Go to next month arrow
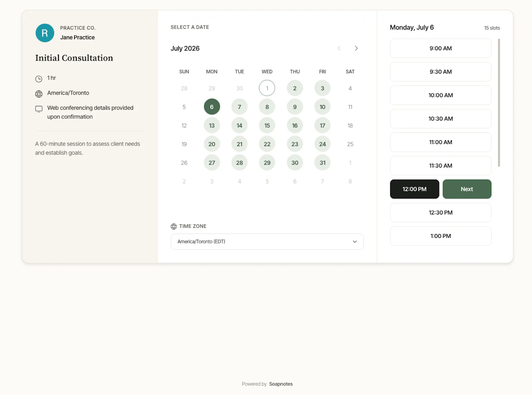The width and height of the screenshot is (532, 395). pos(356,48)
